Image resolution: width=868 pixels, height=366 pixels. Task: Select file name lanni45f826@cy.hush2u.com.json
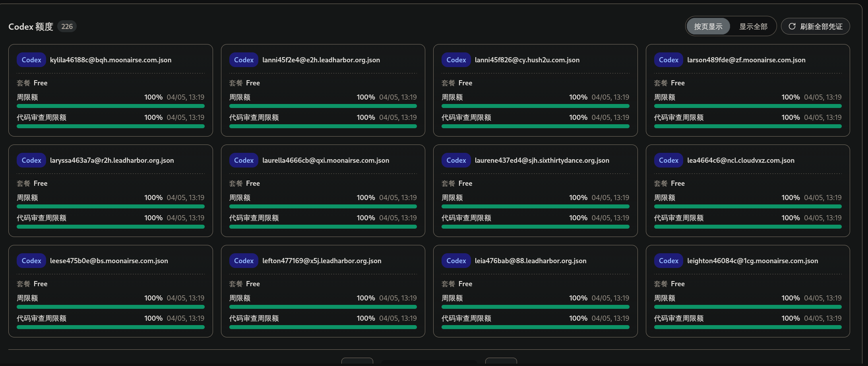pyautogui.click(x=527, y=60)
